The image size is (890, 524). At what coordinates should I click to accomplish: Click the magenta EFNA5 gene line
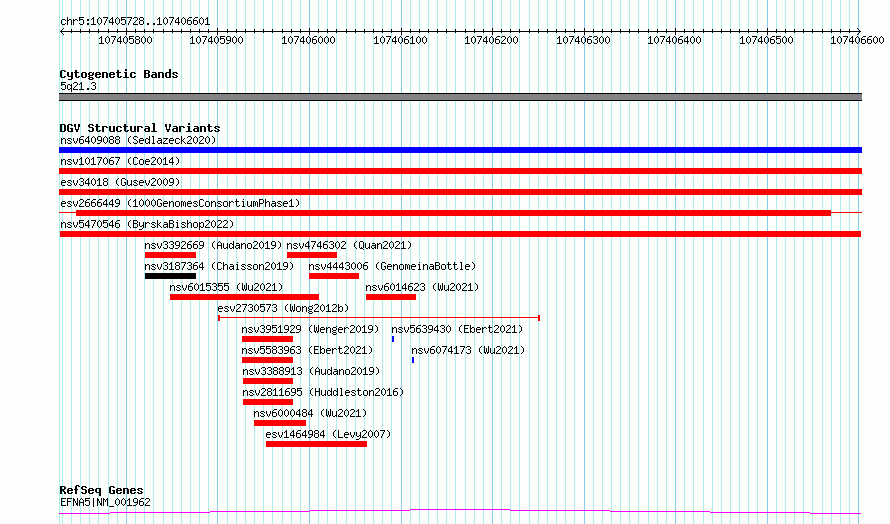[x=460, y=512]
